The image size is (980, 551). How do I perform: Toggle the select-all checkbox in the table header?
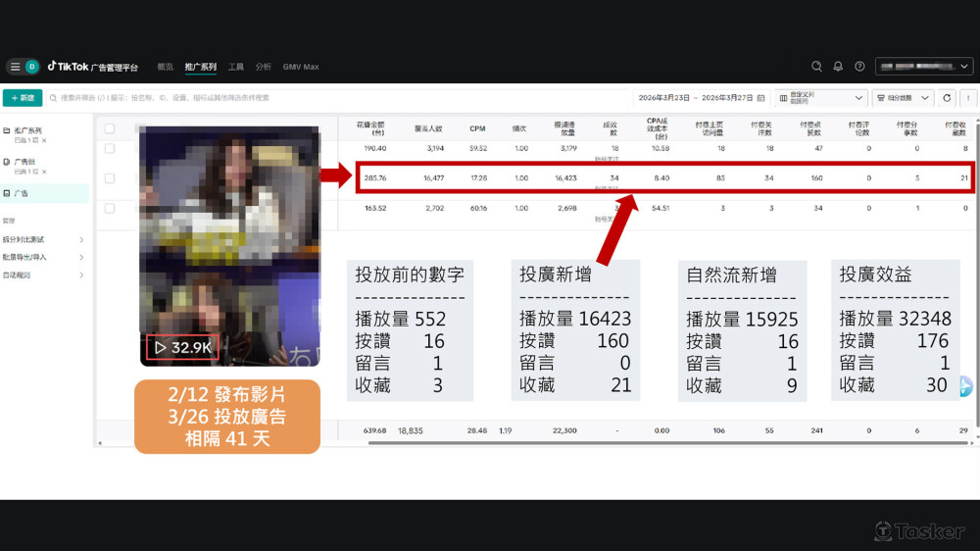[x=110, y=128]
